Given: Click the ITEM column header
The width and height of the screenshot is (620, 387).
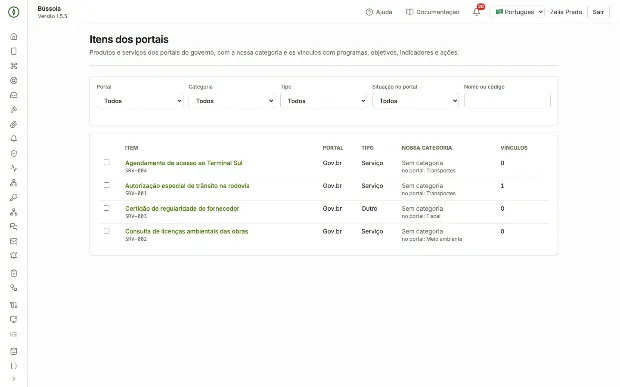Looking at the screenshot, I should click(131, 148).
